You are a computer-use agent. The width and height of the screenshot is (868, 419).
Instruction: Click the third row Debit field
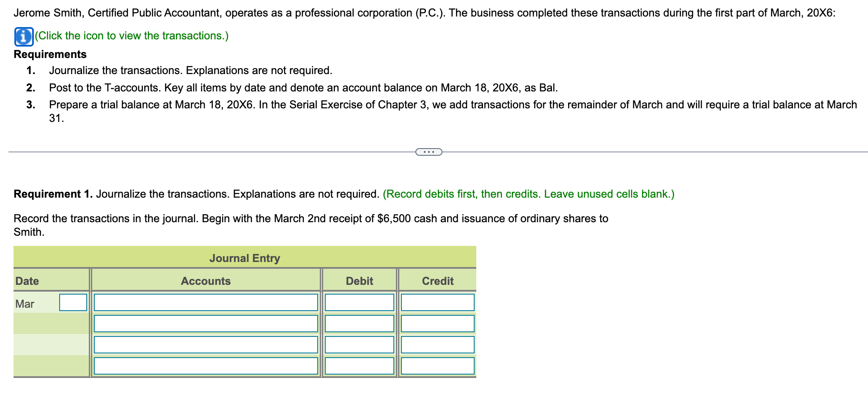click(x=358, y=345)
